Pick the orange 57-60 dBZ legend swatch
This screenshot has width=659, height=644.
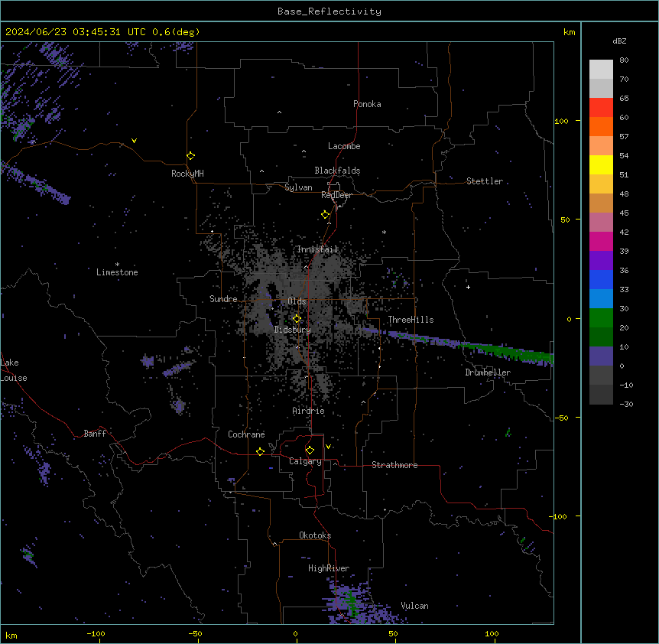(x=601, y=126)
